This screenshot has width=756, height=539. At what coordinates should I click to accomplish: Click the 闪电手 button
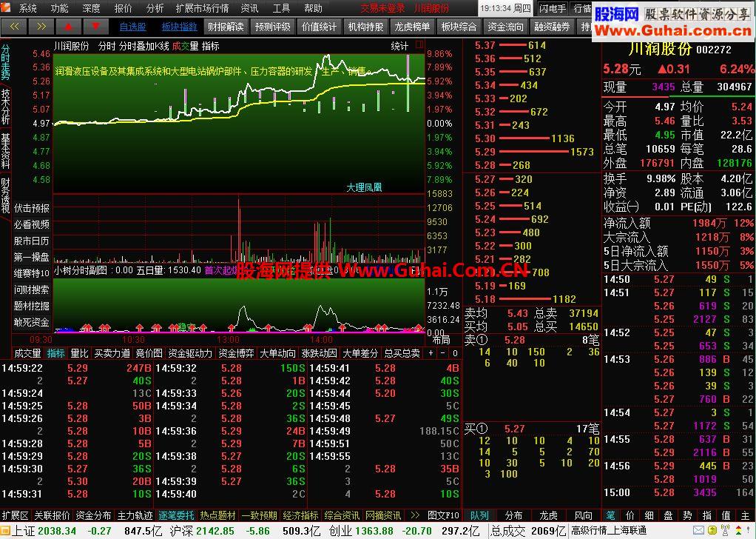553,8
